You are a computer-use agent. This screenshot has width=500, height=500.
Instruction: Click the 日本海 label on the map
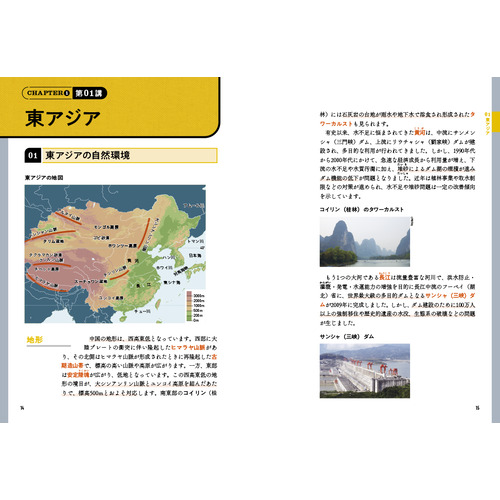195,255
